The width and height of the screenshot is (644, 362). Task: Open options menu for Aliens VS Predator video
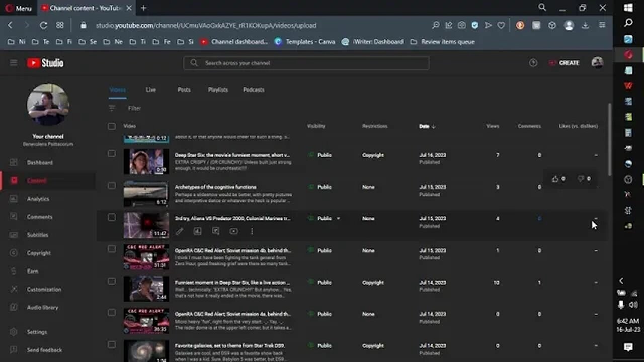coord(252,231)
